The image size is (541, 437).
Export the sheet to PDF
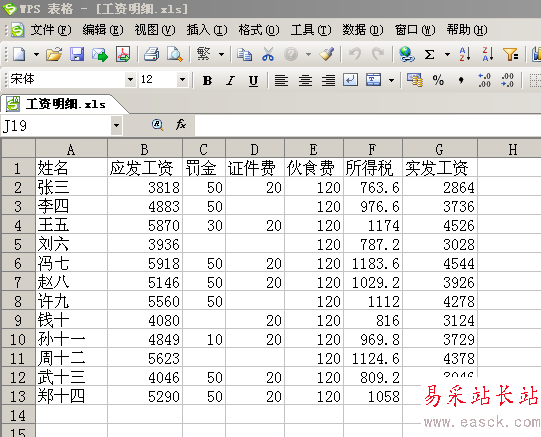coord(123,54)
